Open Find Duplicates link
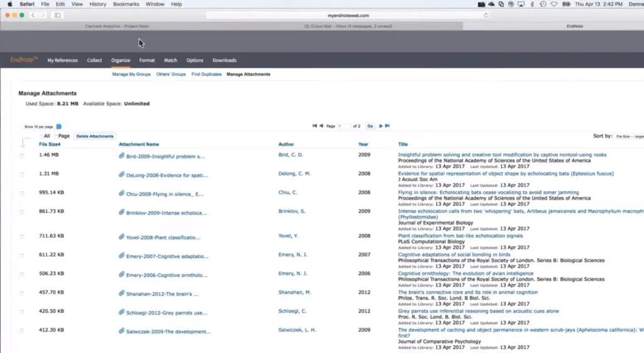This screenshot has height=353, width=644. (206, 74)
